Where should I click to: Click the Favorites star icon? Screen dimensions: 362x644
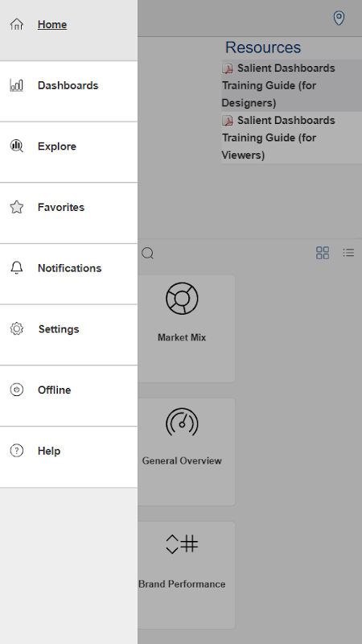click(16, 207)
